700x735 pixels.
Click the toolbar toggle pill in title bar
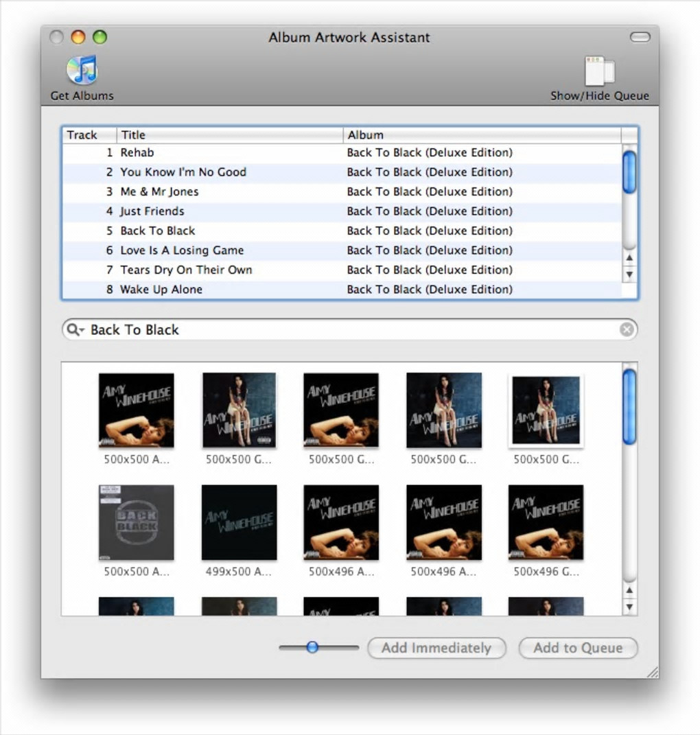coord(640,37)
